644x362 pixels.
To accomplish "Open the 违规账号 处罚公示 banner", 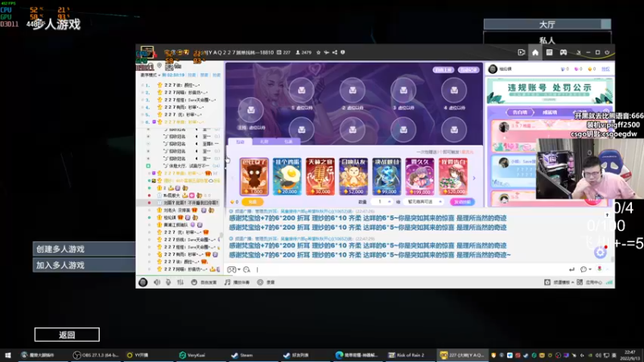I will tap(550, 91).
